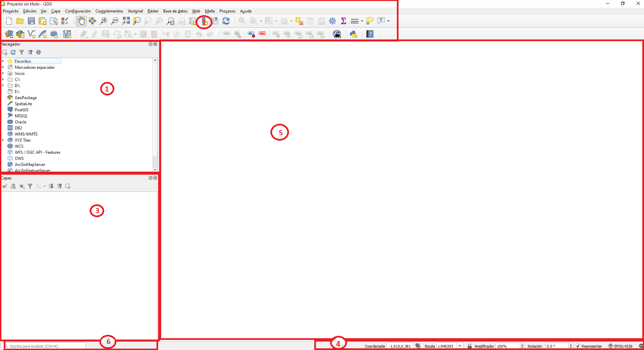
Task: Toggle the Representar render checkbox
Action: (x=578, y=346)
